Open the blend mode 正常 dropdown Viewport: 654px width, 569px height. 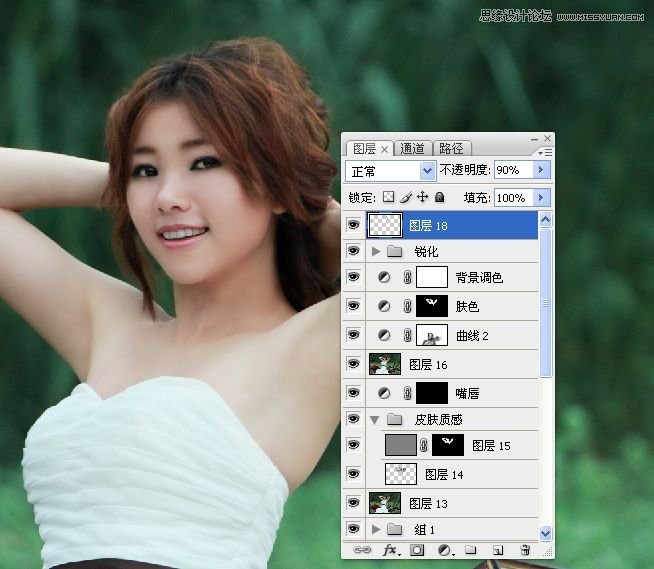[427, 171]
